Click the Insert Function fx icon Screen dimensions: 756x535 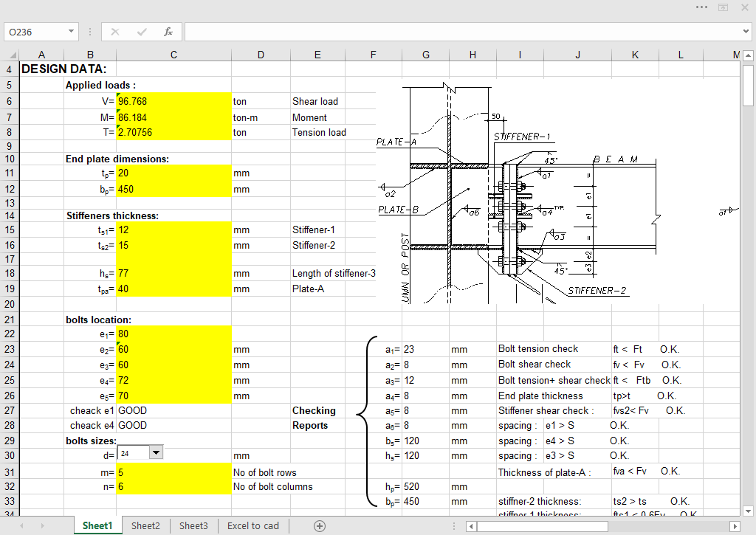click(168, 32)
